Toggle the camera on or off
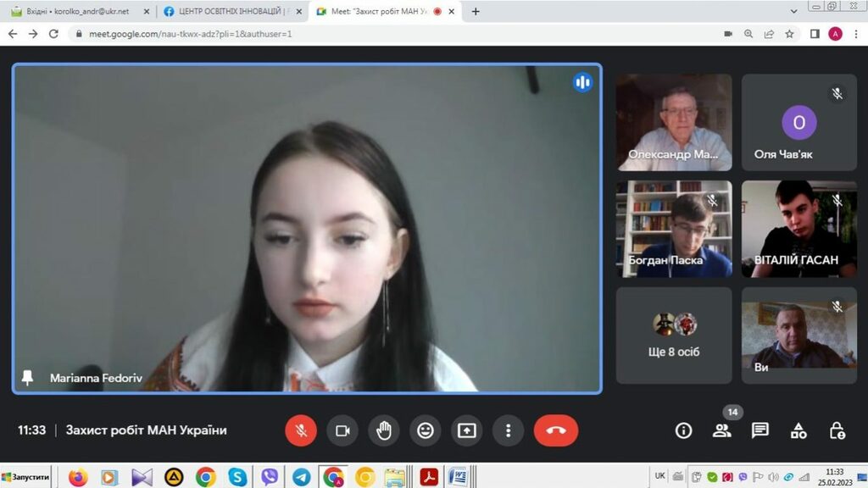This screenshot has height=488, width=868. click(x=342, y=430)
